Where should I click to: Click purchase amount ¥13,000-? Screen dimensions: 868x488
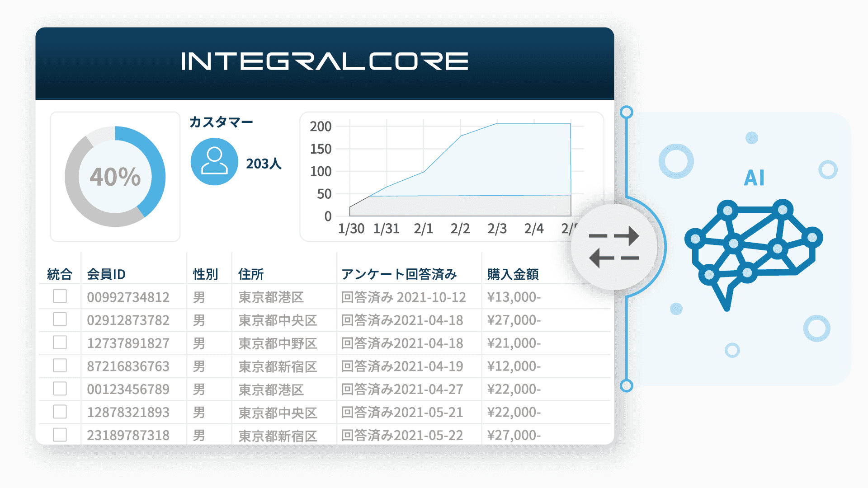pos(514,297)
